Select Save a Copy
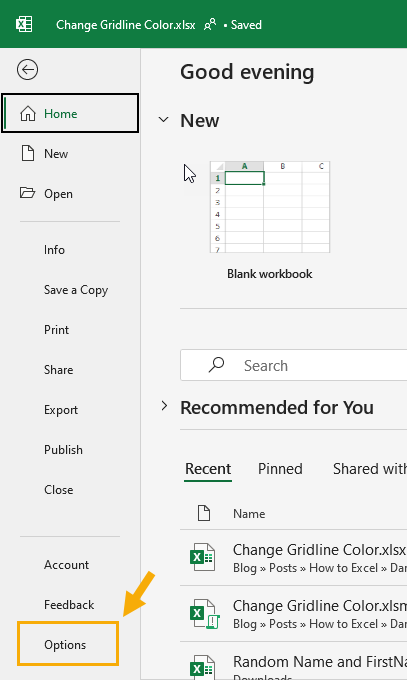 pyautogui.click(x=76, y=290)
